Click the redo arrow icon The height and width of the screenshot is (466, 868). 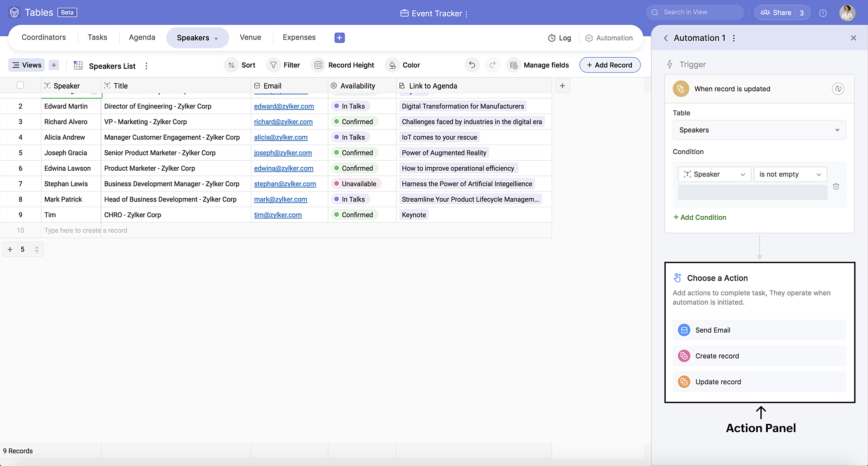tap(493, 65)
